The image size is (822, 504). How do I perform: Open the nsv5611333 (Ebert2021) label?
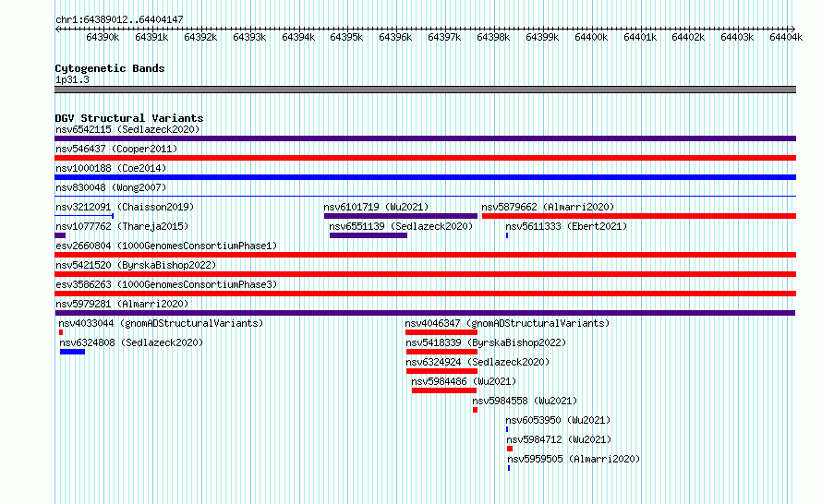(566, 226)
